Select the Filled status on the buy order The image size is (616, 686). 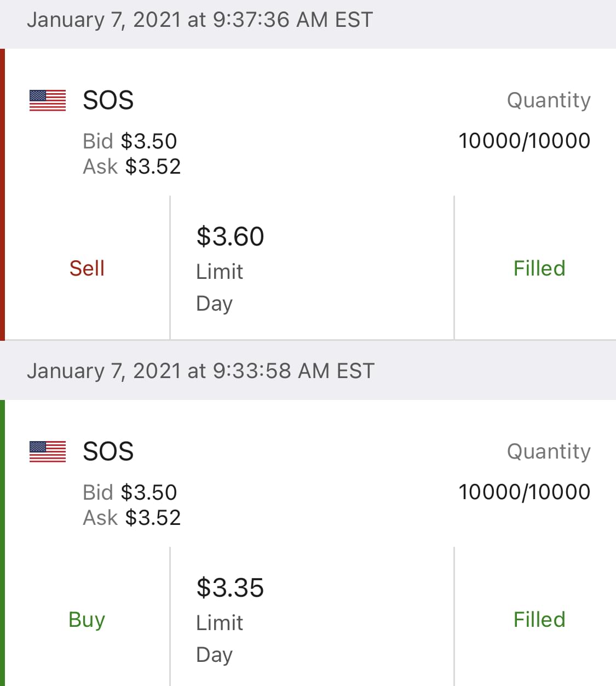click(539, 620)
